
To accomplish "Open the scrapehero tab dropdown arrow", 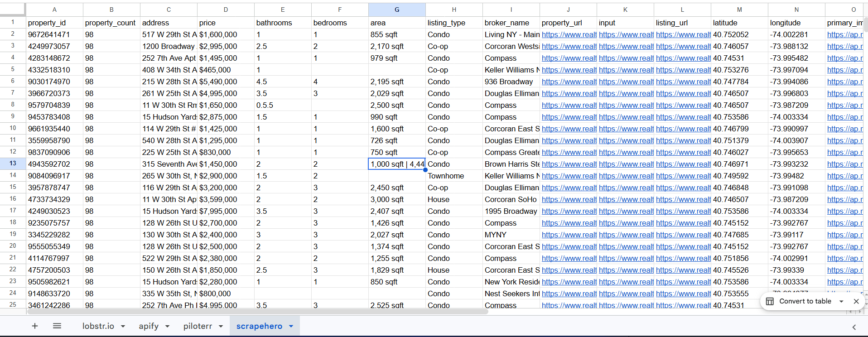I will pos(291,327).
